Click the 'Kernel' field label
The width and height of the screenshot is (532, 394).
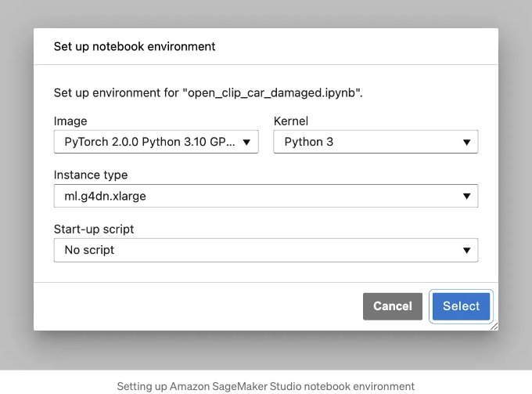(x=291, y=121)
